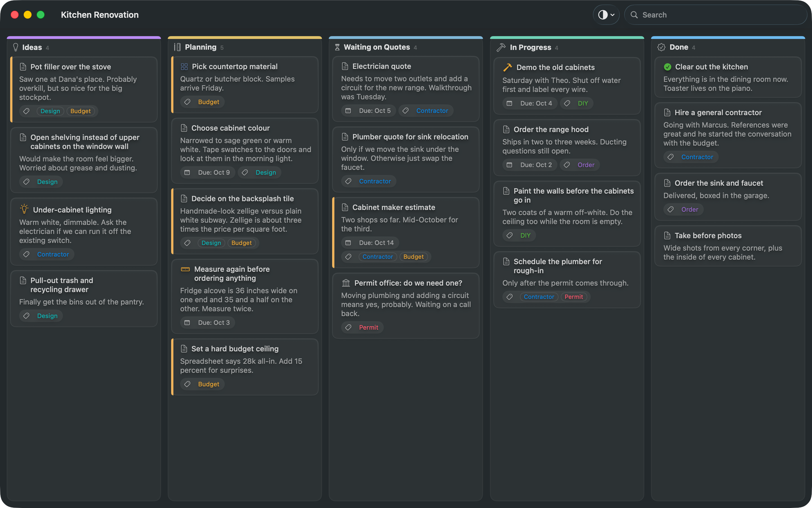
Task: Click the tag icon on Set a hard budget ceiling
Action: point(187,384)
